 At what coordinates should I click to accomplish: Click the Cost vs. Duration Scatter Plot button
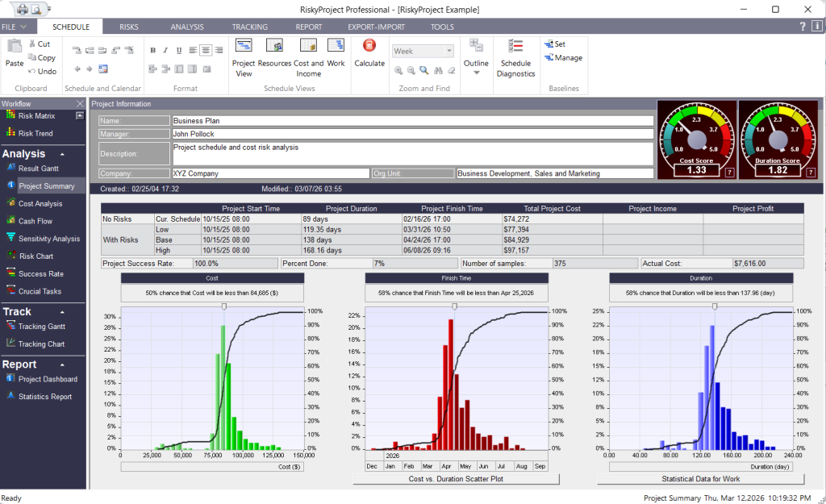point(455,479)
